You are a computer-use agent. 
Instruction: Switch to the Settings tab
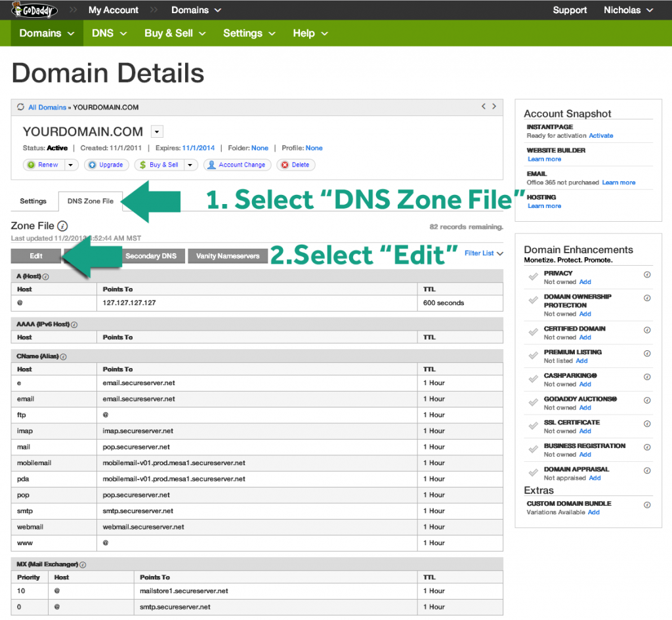(33, 201)
